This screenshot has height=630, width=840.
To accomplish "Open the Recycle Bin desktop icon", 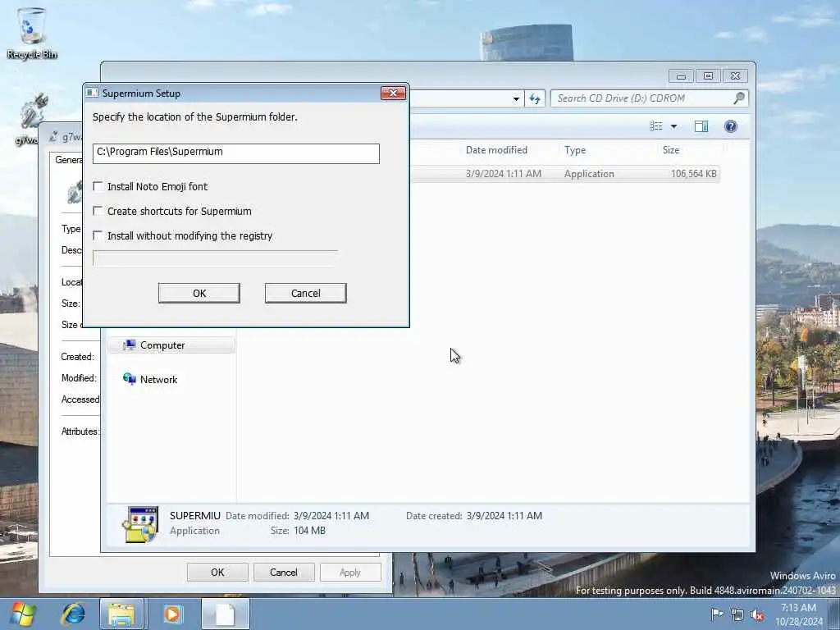I will pos(32,33).
